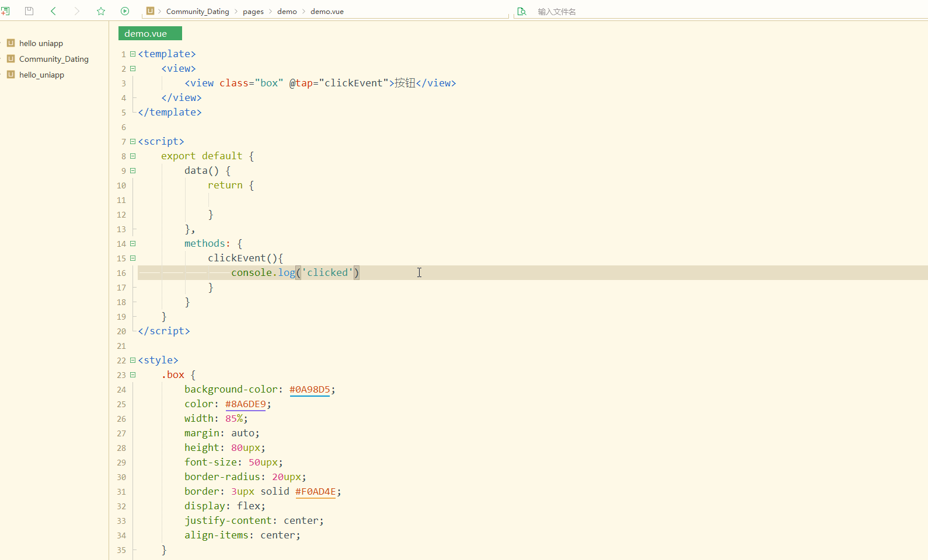Click the #8A6DE9 text color value

(x=245, y=404)
